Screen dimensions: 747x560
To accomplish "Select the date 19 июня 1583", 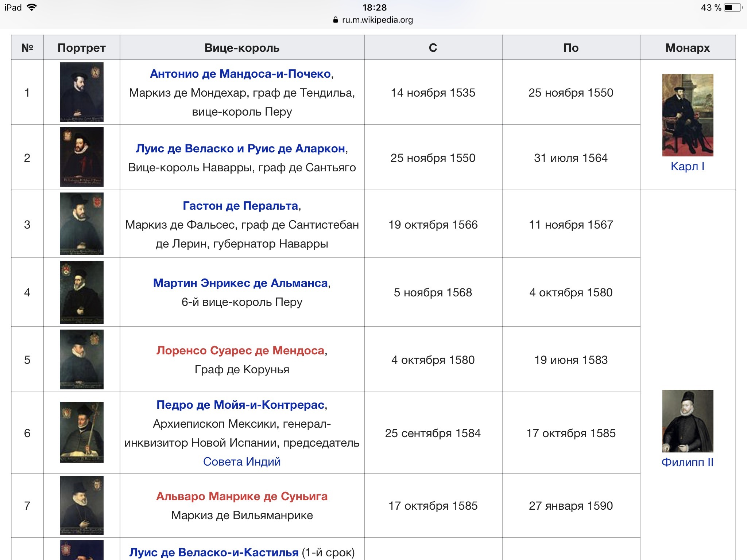I will [571, 360].
